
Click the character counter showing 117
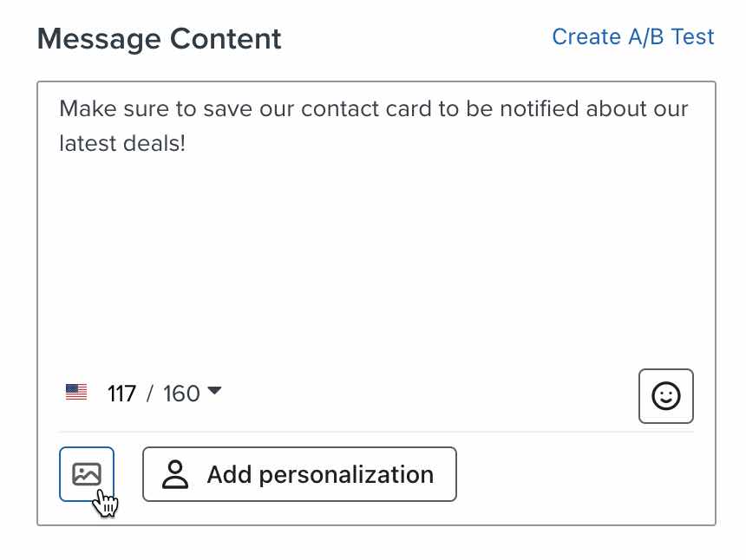click(x=121, y=393)
